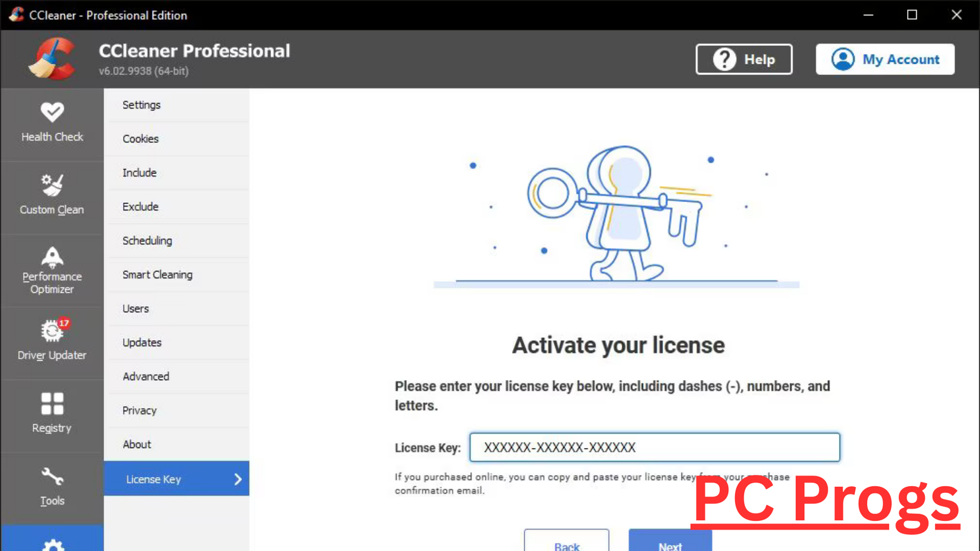
Task: Click the version text v6.02.9938 (64-bit)
Action: pos(144,71)
